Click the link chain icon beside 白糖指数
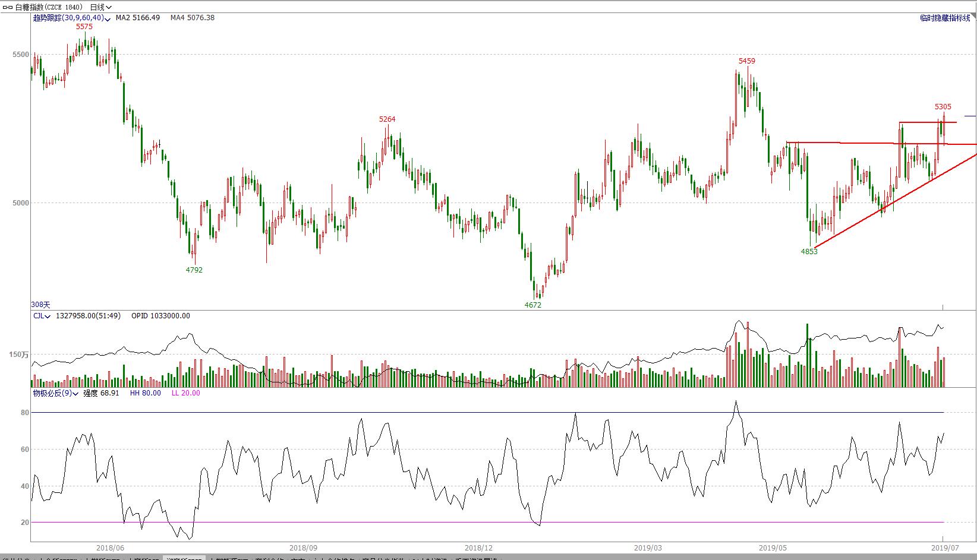977x560 pixels. (x=7, y=7)
